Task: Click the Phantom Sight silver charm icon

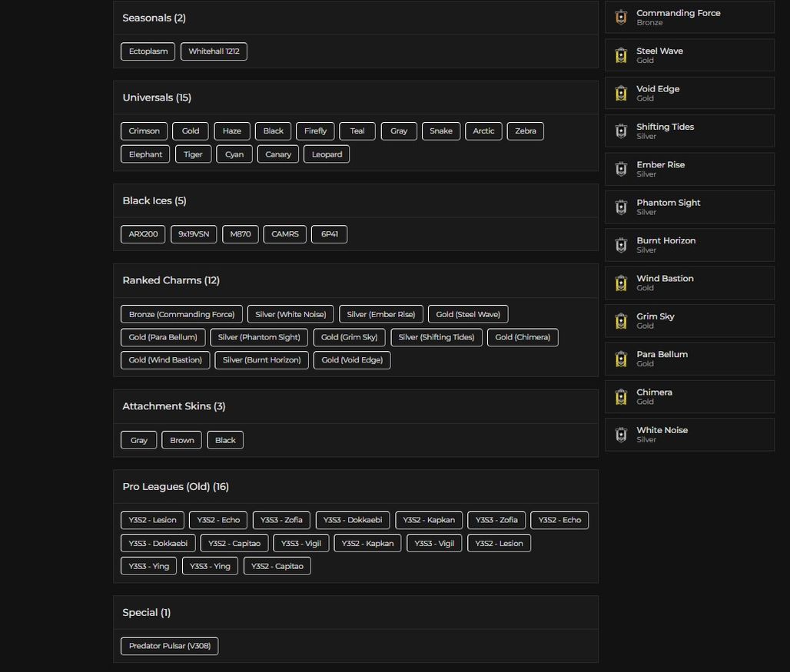Action: (621, 207)
